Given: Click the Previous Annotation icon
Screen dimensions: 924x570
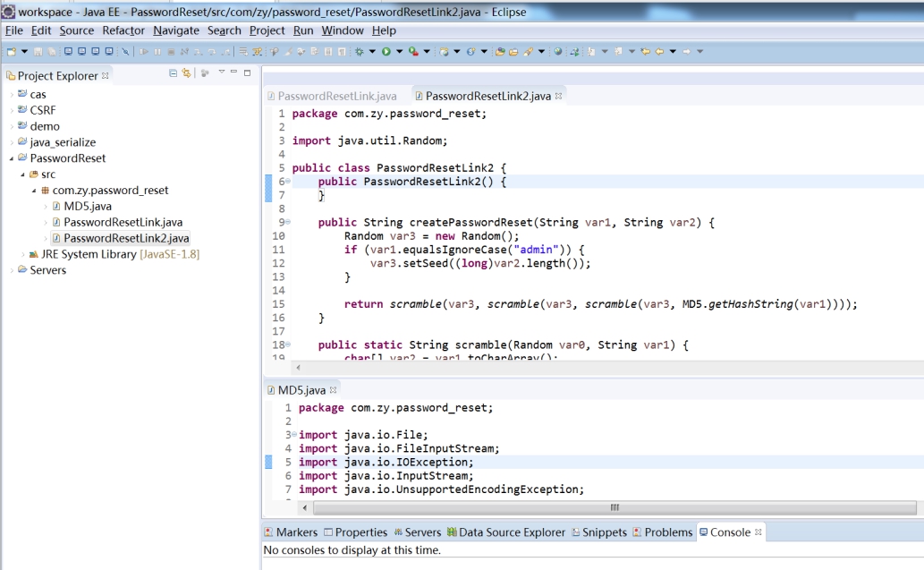Looking at the screenshot, I should 618,52.
